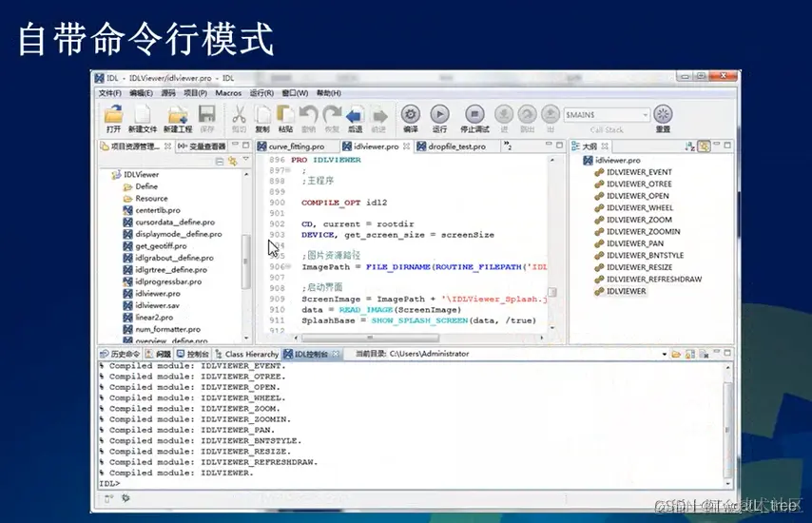Click the 进 step-into debug icon
The width and height of the screenshot is (812, 523).
504,114
